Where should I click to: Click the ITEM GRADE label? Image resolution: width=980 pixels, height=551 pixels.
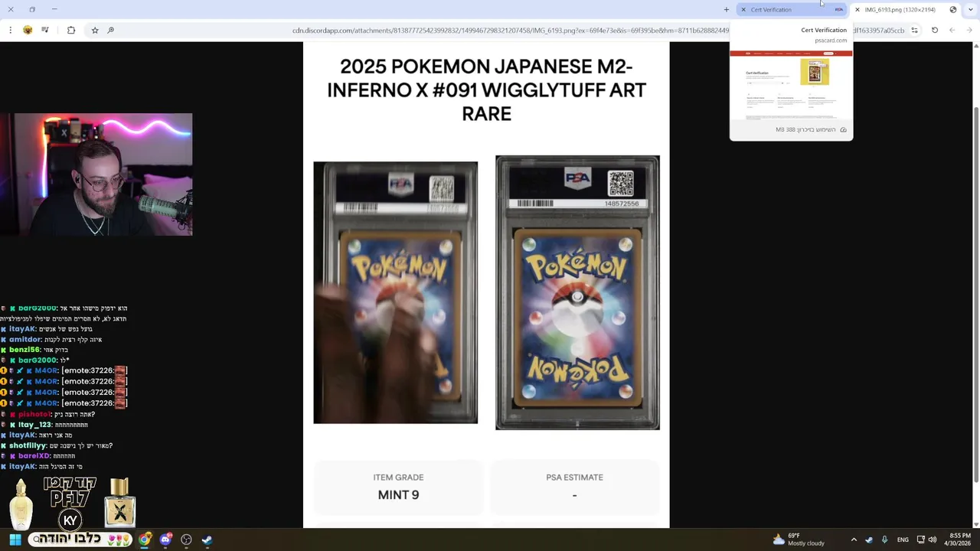click(x=398, y=477)
